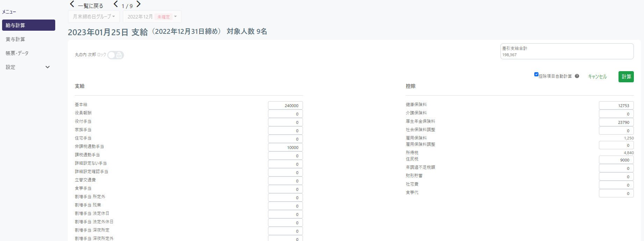The width and height of the screenshot is (644, 241).
Task: Click the 厚生年金保険料 amount field
Action: [x=616, y=122]
